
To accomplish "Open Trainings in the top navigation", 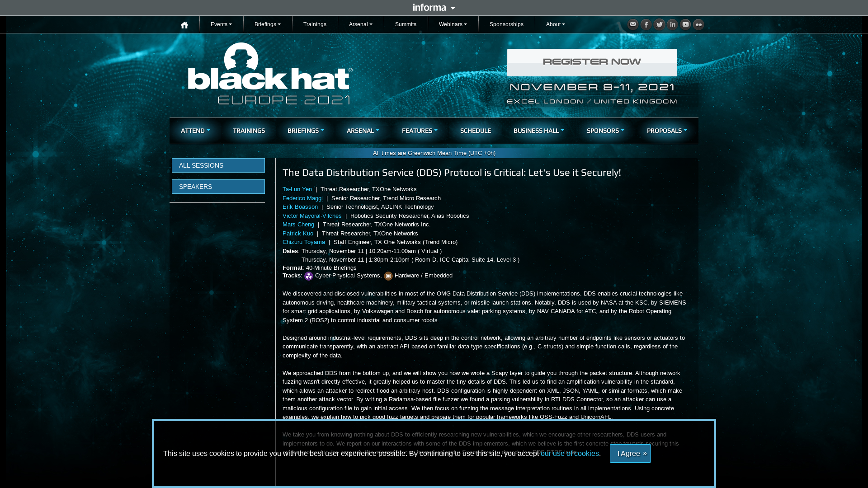I will click(315, 24).
